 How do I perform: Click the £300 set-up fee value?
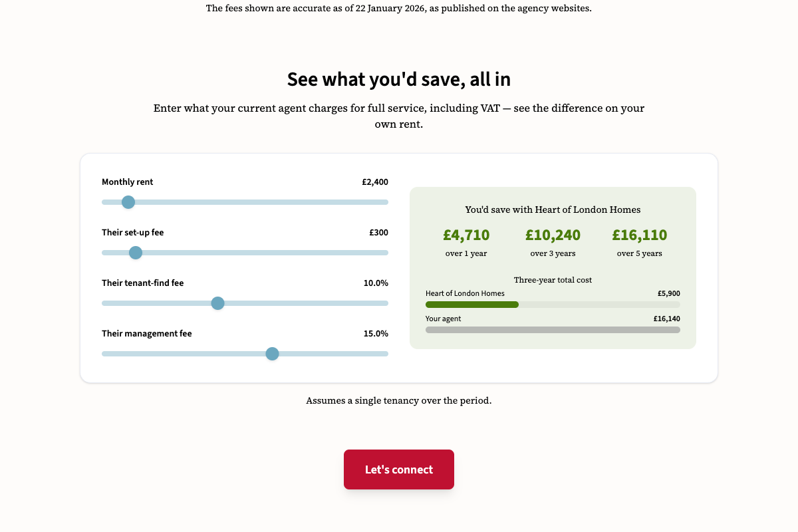379,233
